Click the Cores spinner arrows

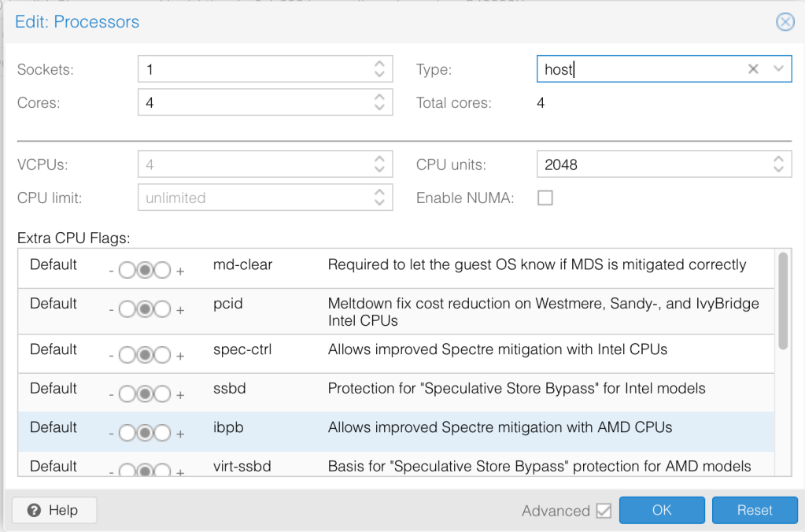click(x=379, y=102)
